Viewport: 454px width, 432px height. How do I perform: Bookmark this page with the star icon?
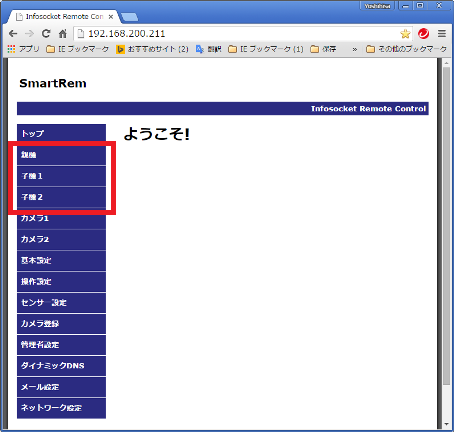coord(405,34)
